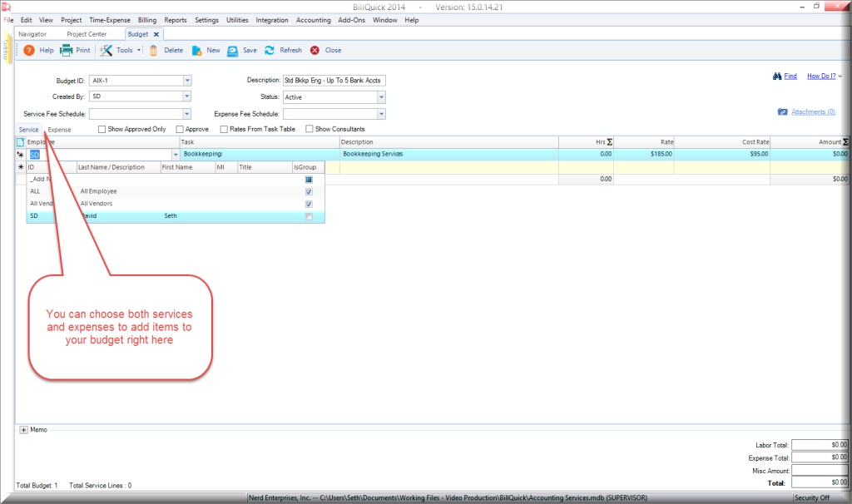Open the Attachments (0) link
Viewport: 852px width, 504px height.
813,112
